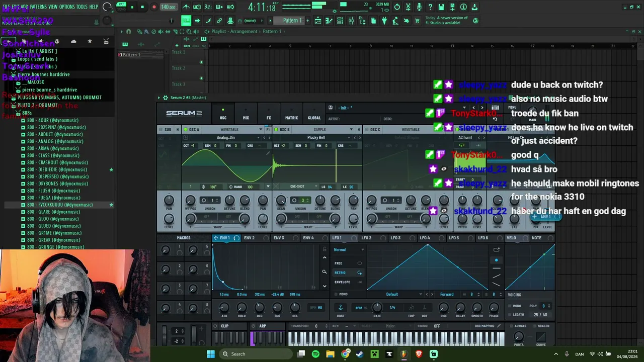
Task: Open the Mixer view icon
Action: (x=351, y=21)
